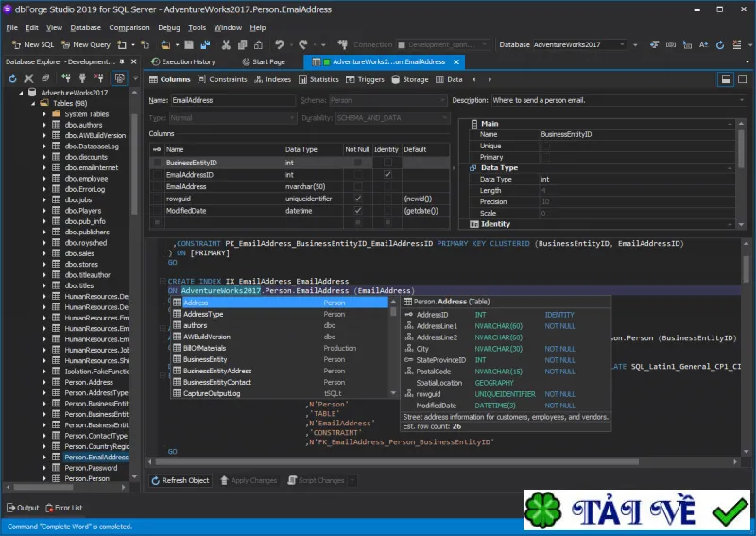Image resolution: width=756 pixels, height=536 pixels.
Task: Refresh the Database Explorer tree
Action: click(x=12, y=78)
